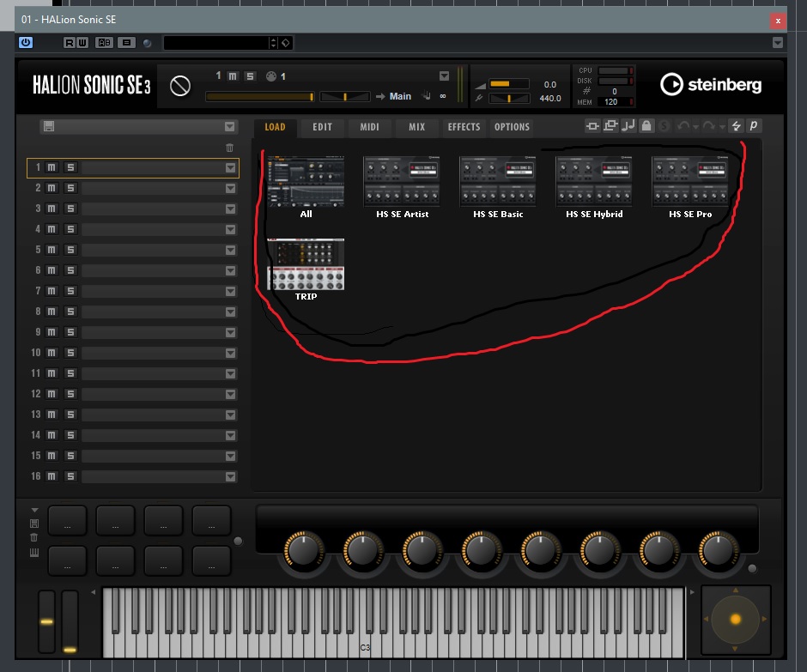Switch to the LOAD tab
Image resolution: width=807 pixels, height=672 pixels.
click(x=275, y=127)
